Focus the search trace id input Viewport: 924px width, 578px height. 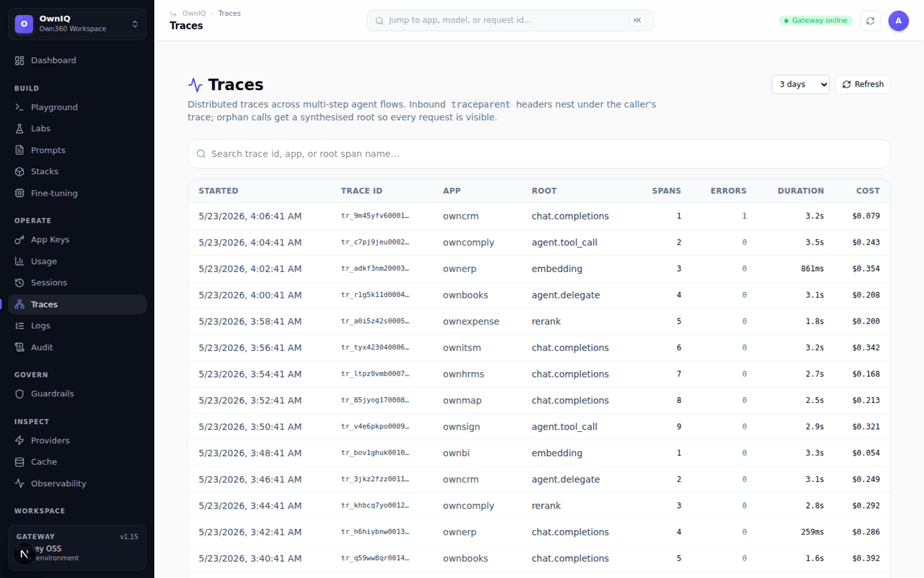click(x=539, y=154)
